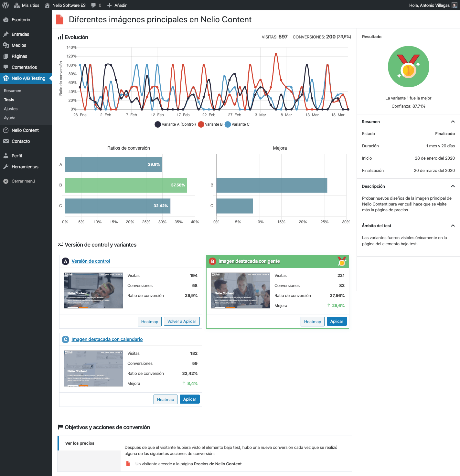The image size is (460, 476).
Task: Click the green 37.56% conversion bar
Action: (126, 185)
